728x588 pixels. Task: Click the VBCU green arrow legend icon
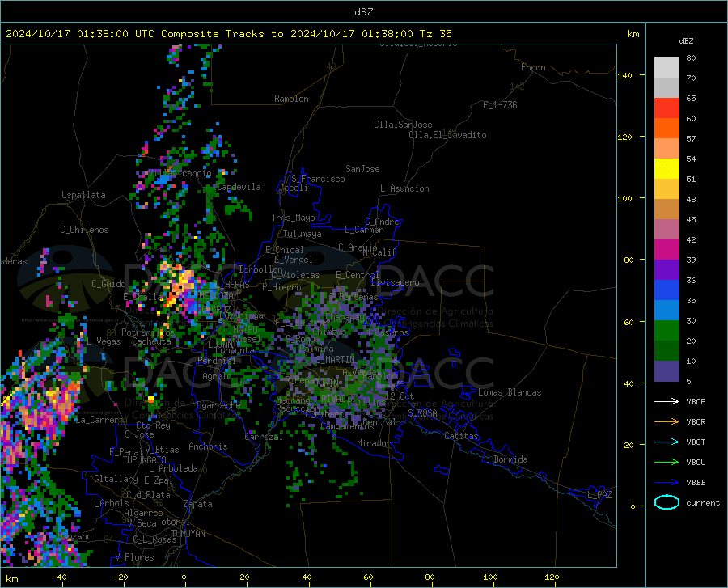coord(667,463)
